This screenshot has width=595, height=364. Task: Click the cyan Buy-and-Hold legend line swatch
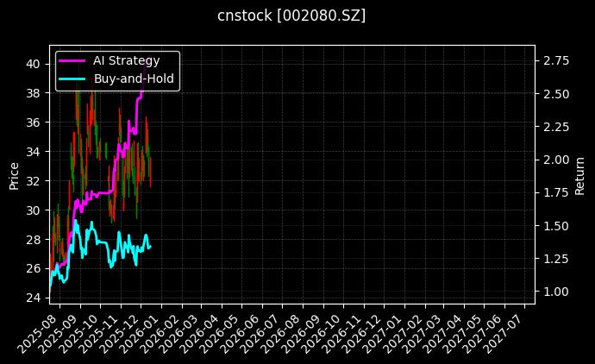pos(72,78)
